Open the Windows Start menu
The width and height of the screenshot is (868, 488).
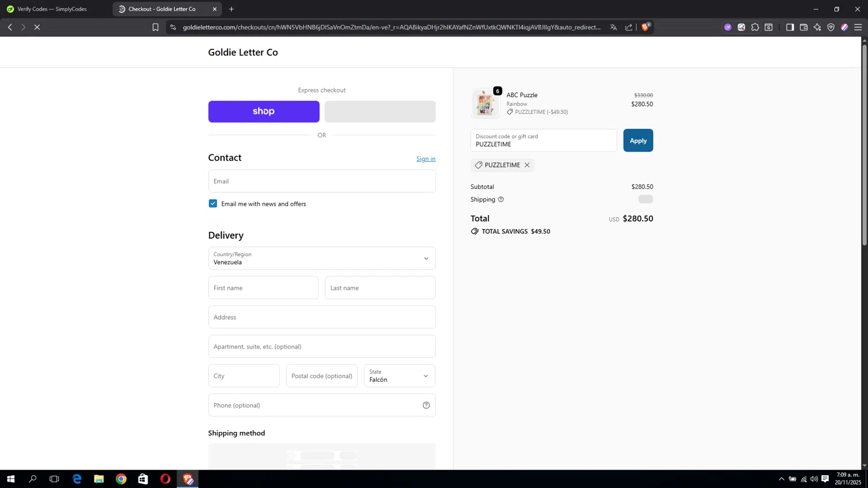(10, 479)
